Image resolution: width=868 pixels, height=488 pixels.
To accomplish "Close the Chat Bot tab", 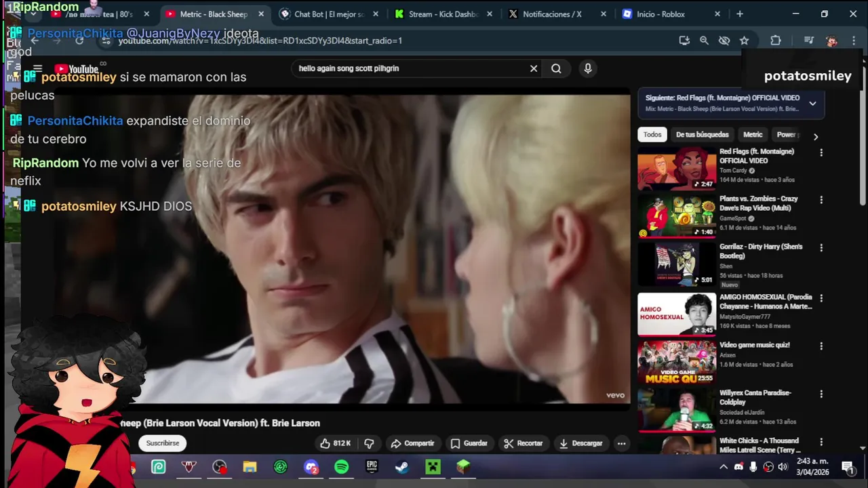I will pos(376,14).
